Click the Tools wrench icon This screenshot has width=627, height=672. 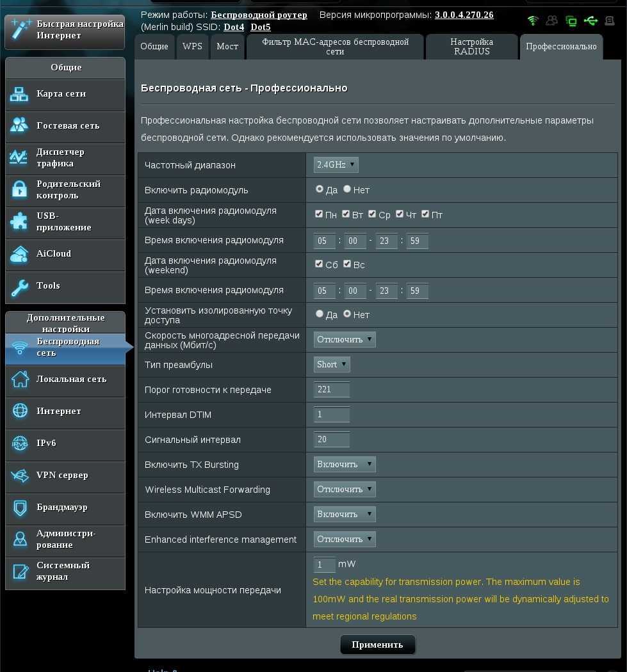pos(20,287)
